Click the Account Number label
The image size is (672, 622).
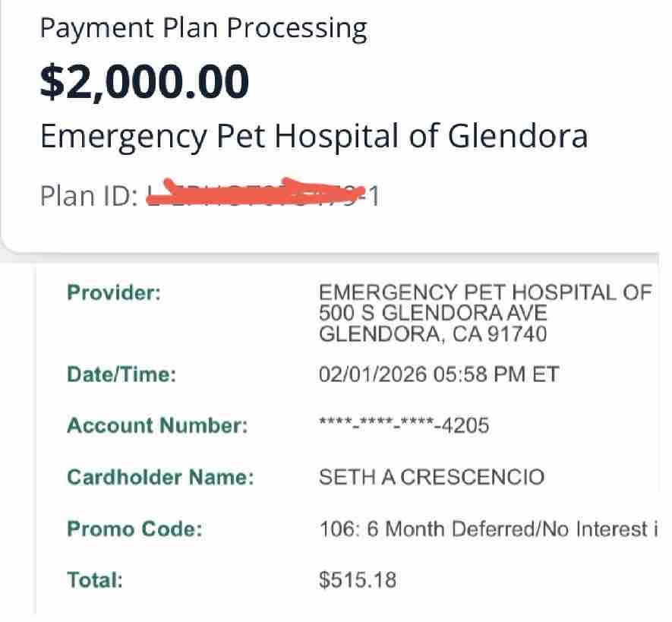coord(157,426)
